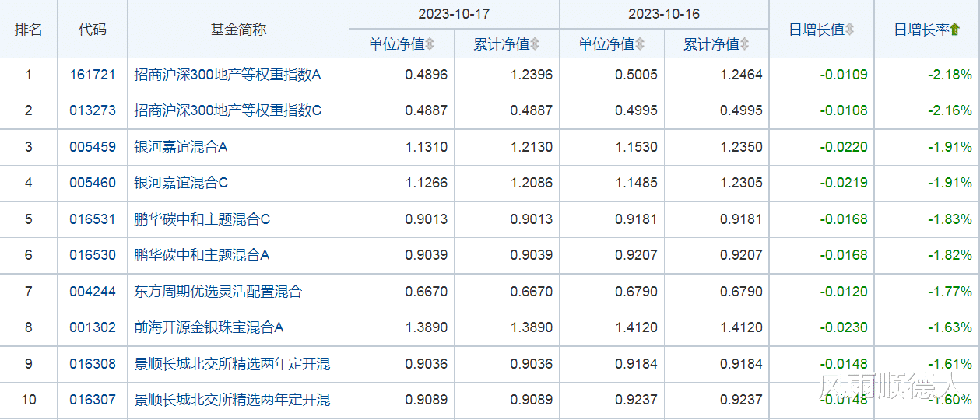
Task: Select the -0.0220 daily change cell
Action: (822, 147)
